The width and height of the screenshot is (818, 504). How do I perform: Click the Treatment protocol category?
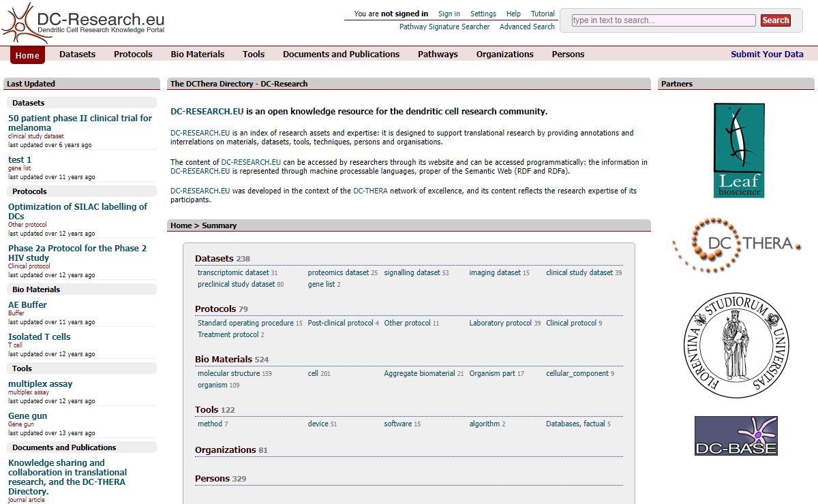(228, 334)
